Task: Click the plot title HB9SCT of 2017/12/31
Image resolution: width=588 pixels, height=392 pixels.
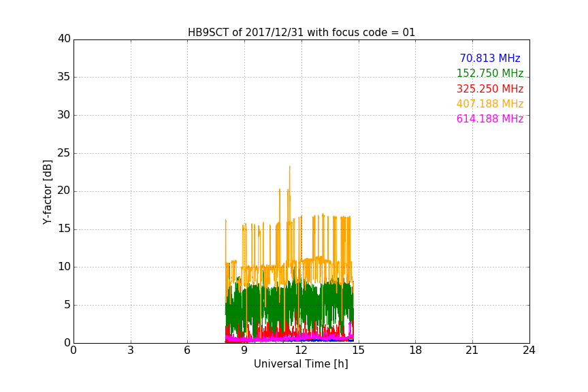Action: click(x=301, y=32)
